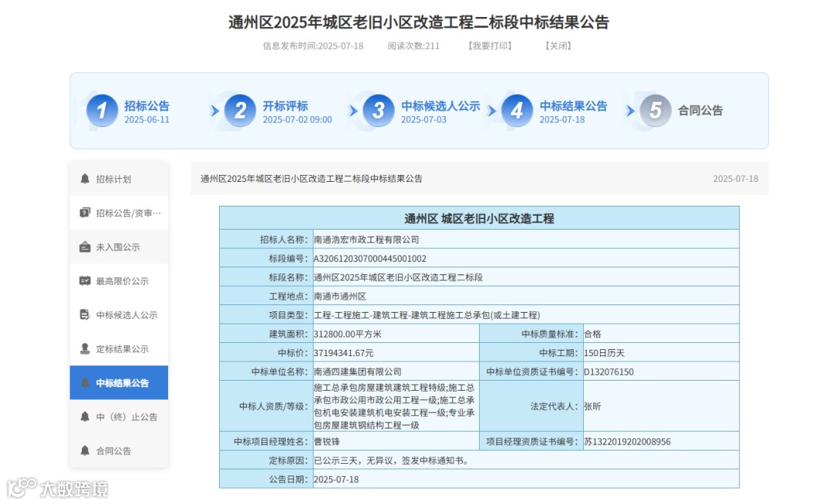
Task: Click the announcement title row above table
Action: coord(480,179)
